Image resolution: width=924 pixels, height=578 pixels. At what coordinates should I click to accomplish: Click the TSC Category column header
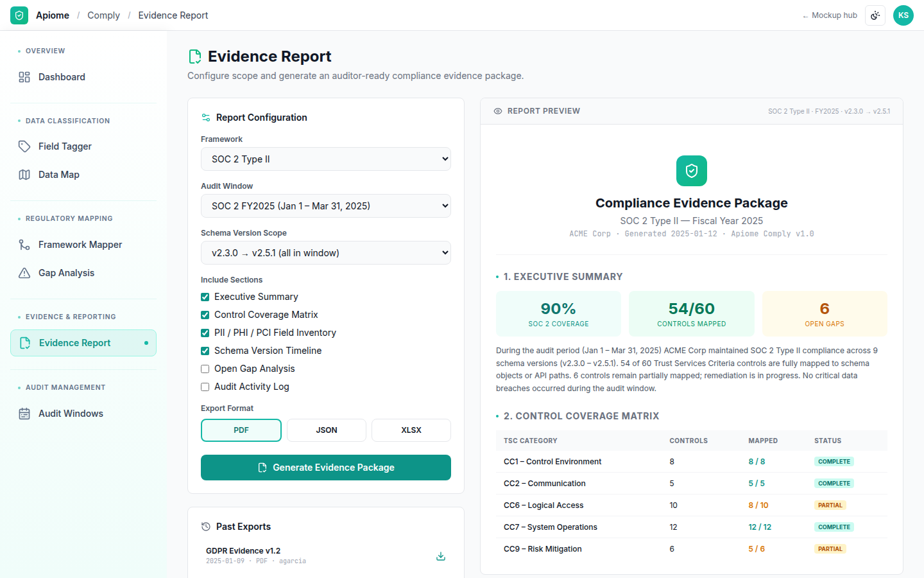[531, 441]
